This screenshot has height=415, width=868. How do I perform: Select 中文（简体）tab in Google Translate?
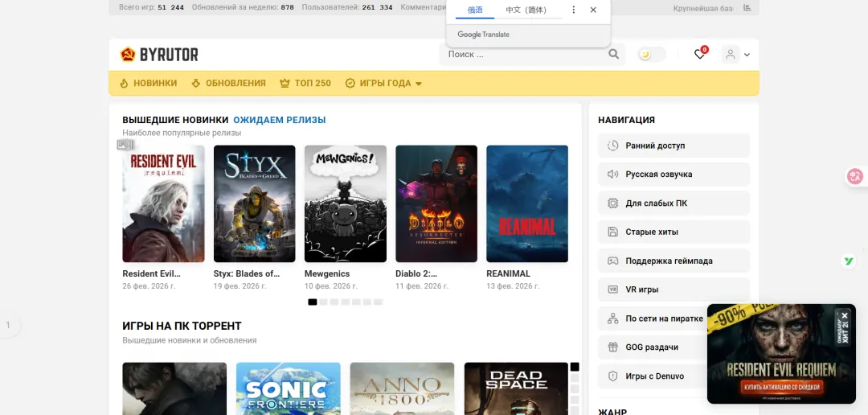point(526,10)
